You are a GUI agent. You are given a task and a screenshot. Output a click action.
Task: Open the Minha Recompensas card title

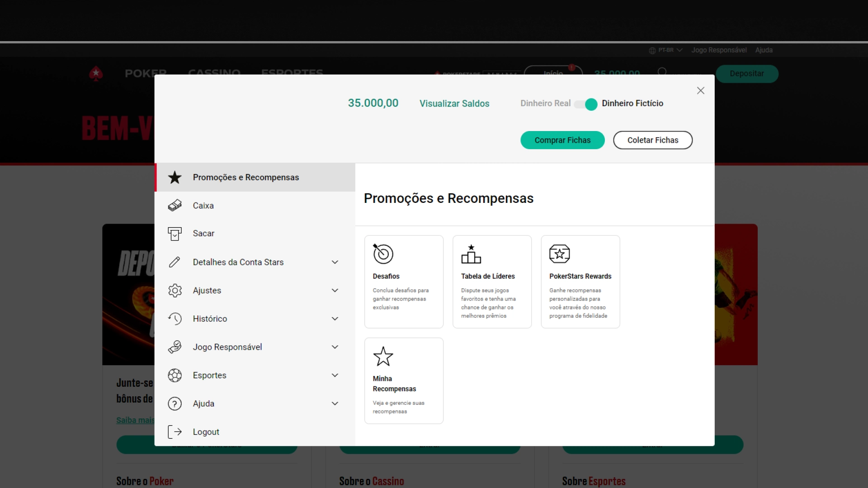(394, 384)
